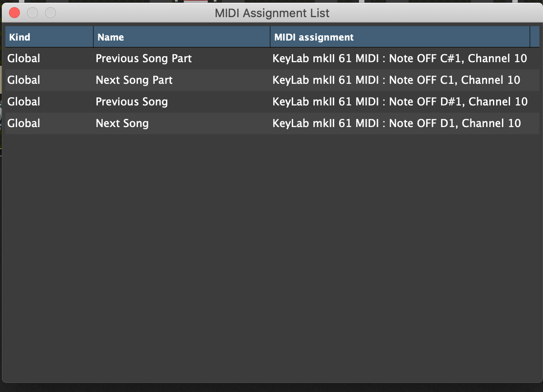This screenshot has width=543, height=392.
Task: Select the Next Song name cell
Action: [x=122, y=123]
